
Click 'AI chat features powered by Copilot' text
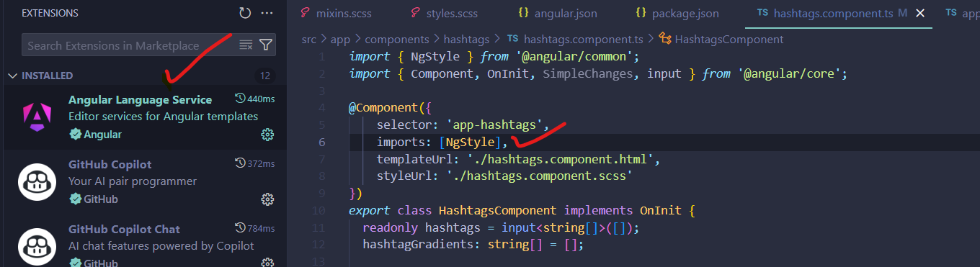[x=161, y=246]
